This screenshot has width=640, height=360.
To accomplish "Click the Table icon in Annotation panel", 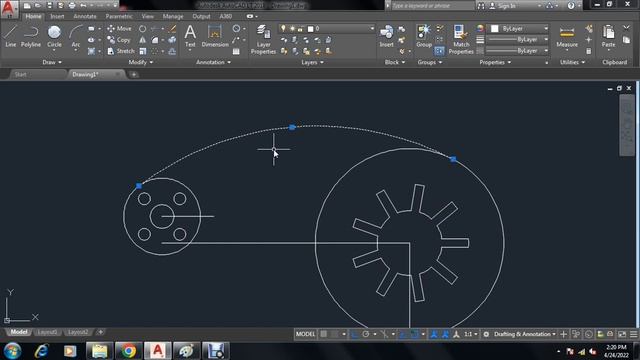I will pos(236,51).
